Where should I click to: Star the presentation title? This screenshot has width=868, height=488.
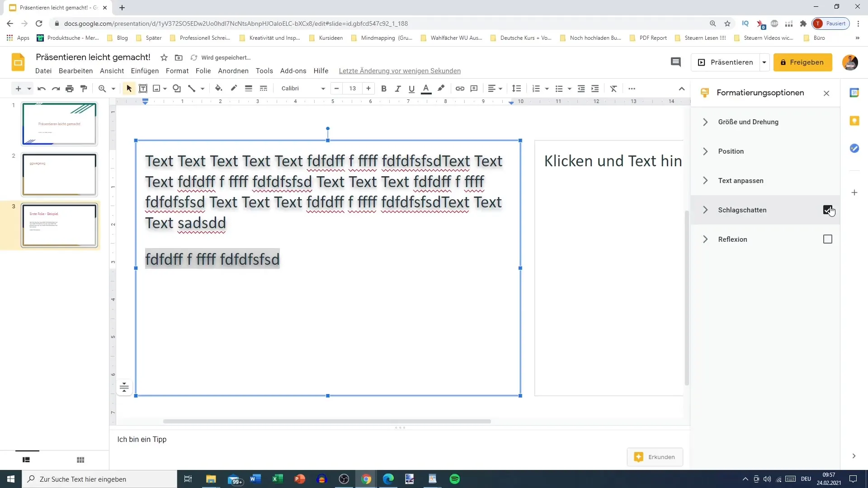(164, 57)
